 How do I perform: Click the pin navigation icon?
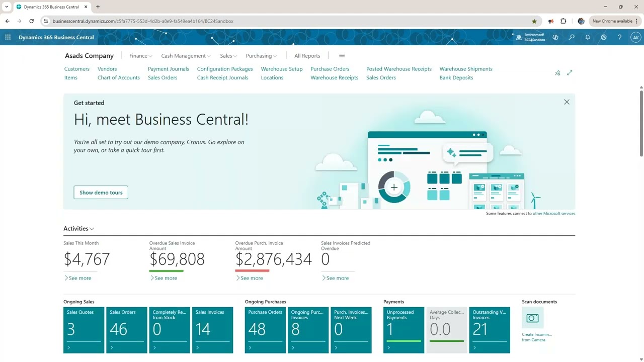click(557, 73)
